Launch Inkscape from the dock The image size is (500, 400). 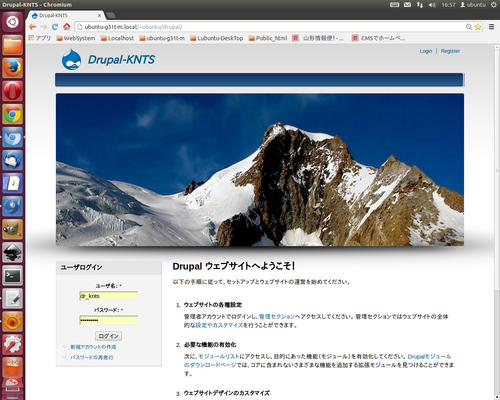click(x=12, y=252)
